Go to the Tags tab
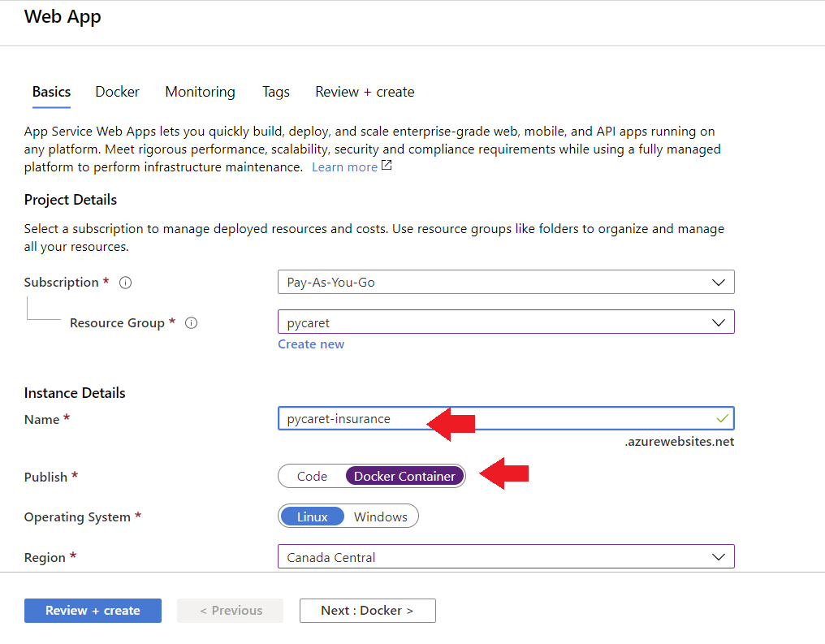The width and height of the screenshot is (825, 644). coord(275,92)
